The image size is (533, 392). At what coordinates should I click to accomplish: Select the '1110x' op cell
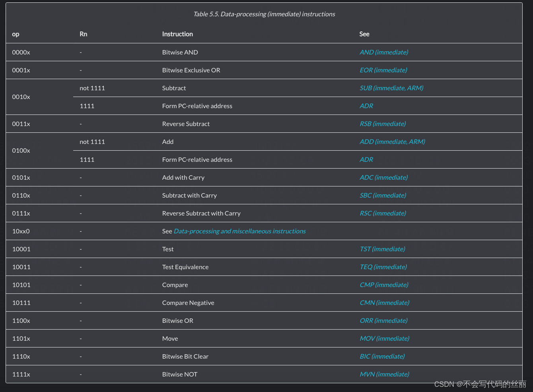(x=21, y=356)
